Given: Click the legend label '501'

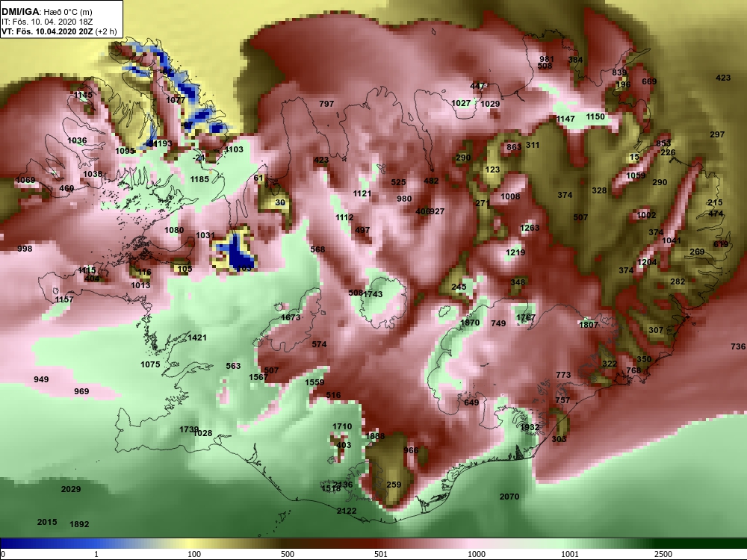Looking at the screenshot, I should tap(381, 554).
